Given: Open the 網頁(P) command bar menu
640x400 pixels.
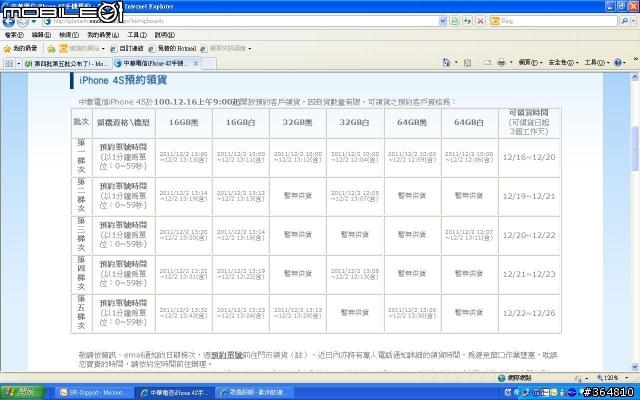Looking at the screenshot, I should pos(530,62).
